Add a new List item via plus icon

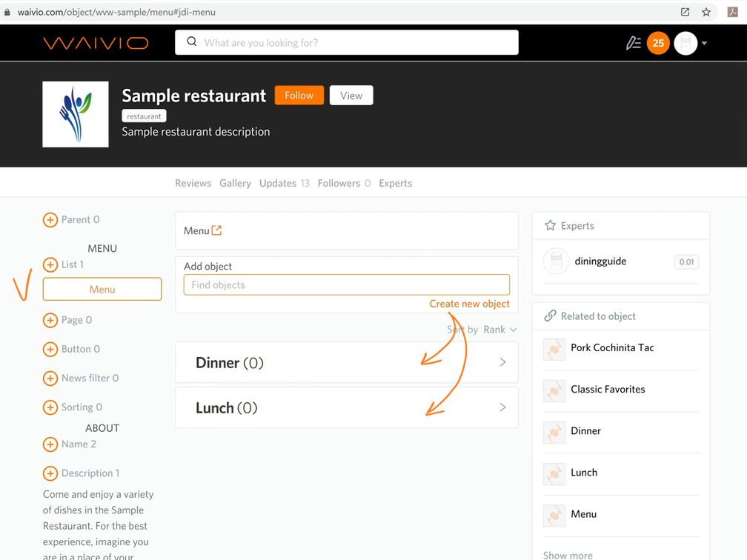[x=50, y=265]
